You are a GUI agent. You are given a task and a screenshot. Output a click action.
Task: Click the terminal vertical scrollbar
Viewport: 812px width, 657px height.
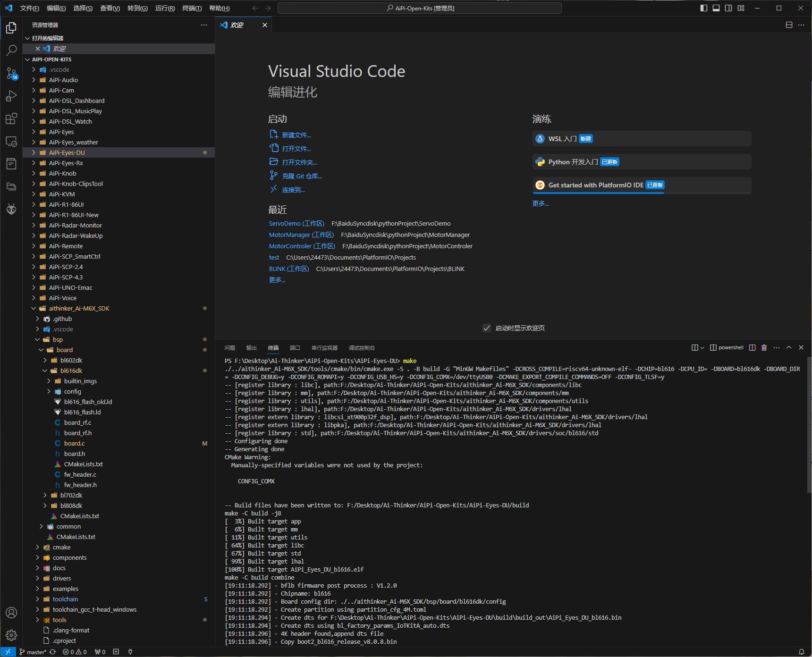point(809,425)
